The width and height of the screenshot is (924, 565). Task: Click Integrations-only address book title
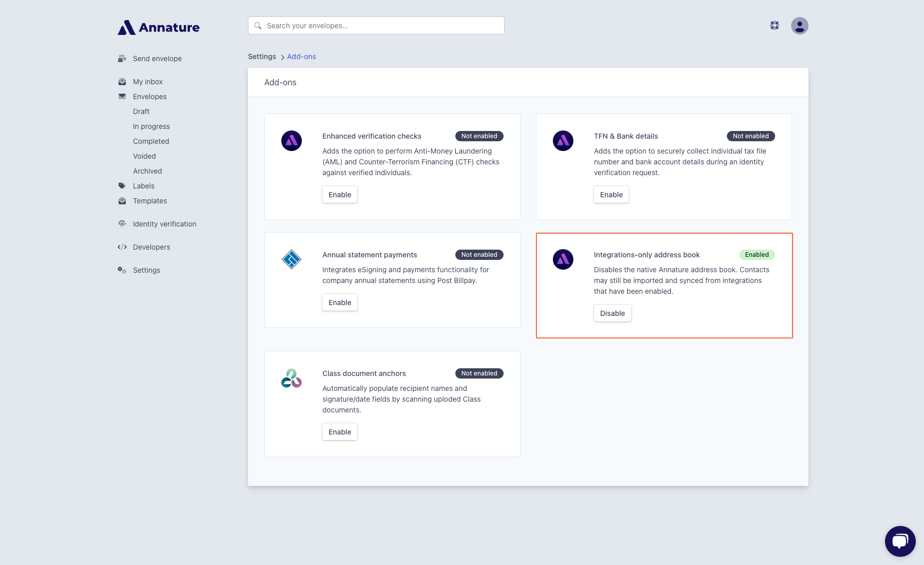pyautogui.click(x=647, y=255)
